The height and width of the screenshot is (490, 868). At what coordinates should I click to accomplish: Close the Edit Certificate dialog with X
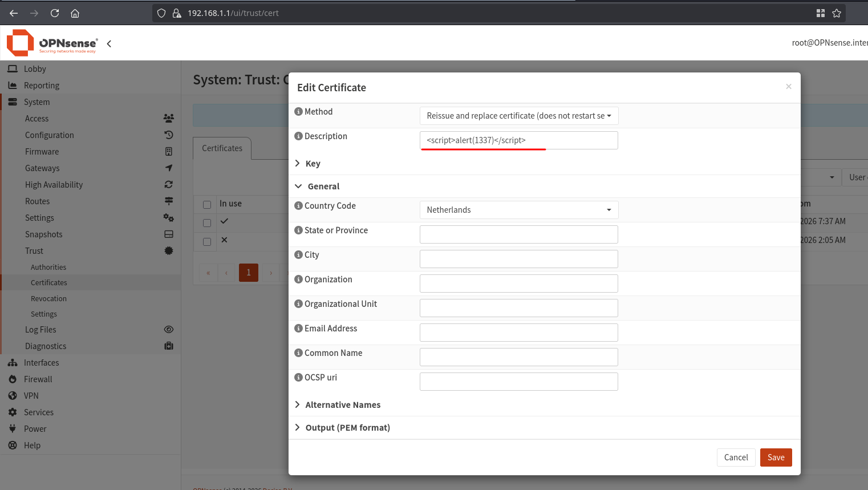[x=789, y=87]
